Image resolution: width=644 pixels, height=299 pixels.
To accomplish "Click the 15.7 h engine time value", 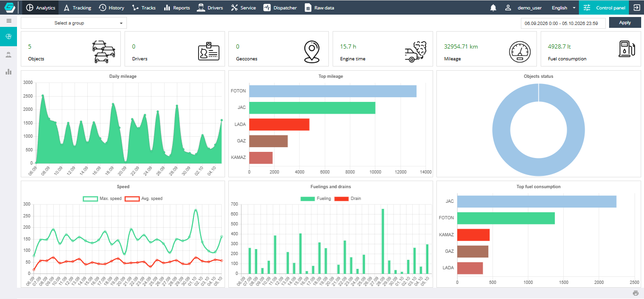I will (348, 46).
